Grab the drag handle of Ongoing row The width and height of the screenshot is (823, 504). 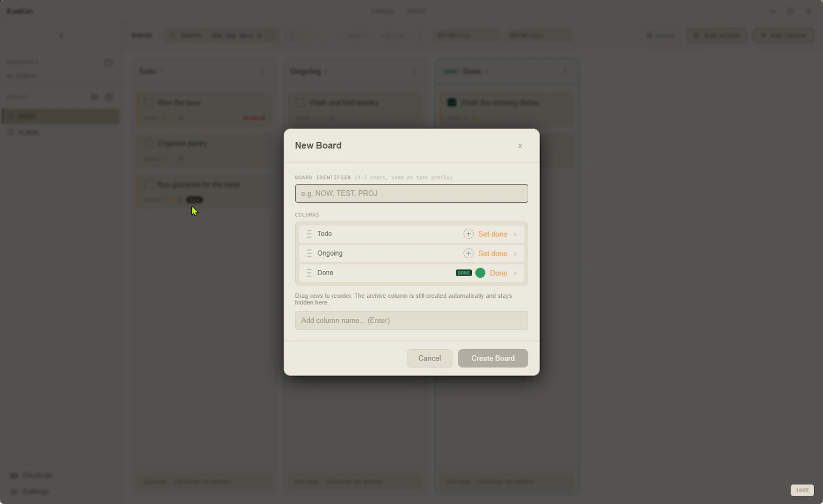pos(309,254)
